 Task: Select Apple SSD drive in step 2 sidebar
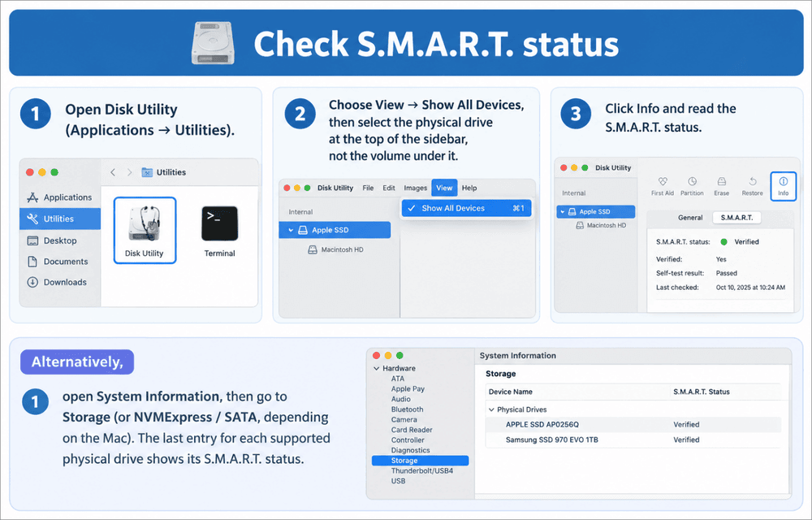[x=335, y=230]
